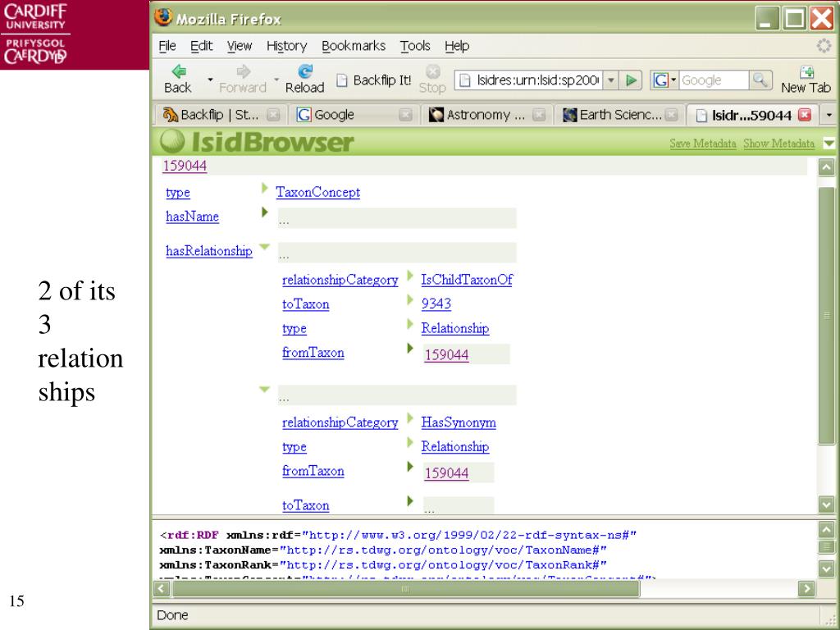Click the main pane scroll-down arrow
The width and height of the screenshot is (840, 630).
click(x=826, y=504)
